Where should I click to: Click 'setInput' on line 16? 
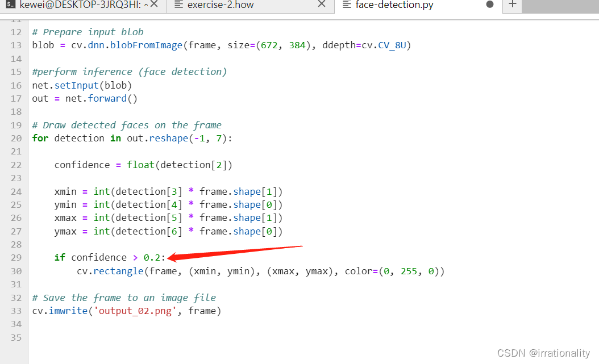pyautogui.click(x=76, y=86)
